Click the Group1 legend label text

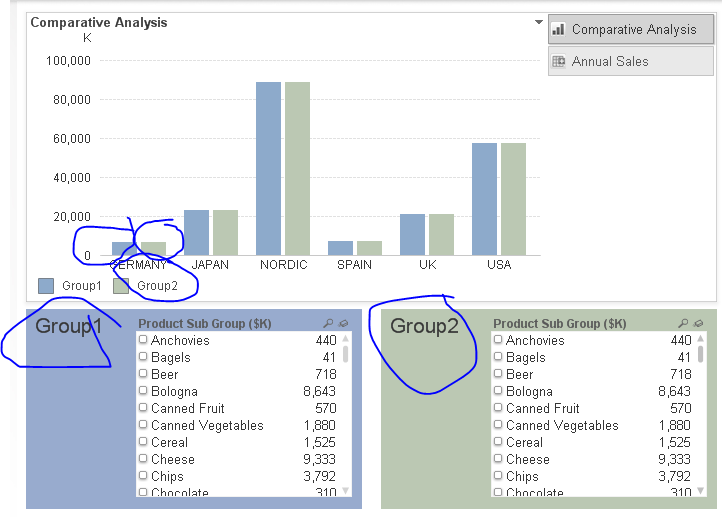pos(82,286)
